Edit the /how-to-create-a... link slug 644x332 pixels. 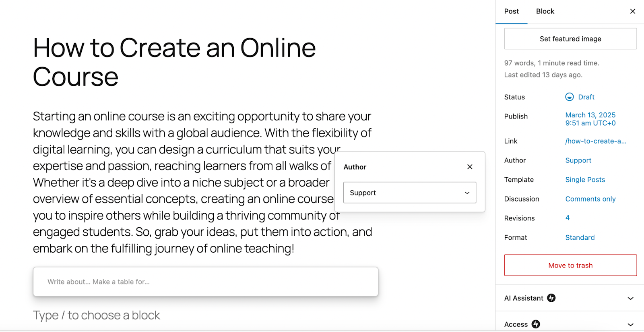[596, 141]
